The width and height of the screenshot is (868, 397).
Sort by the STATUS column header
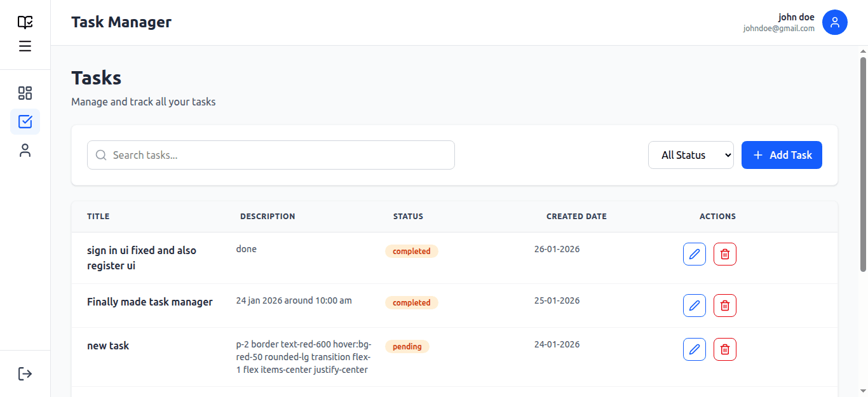[408, 216]
